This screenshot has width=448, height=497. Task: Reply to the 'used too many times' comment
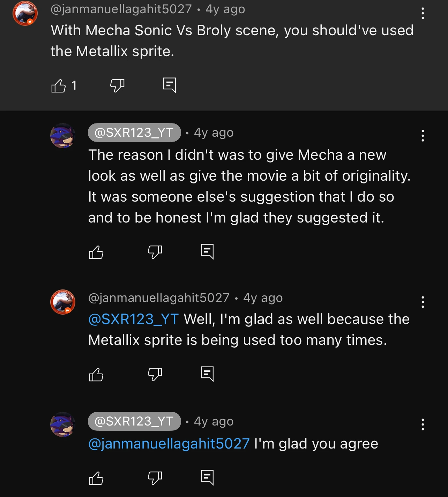(207, 374)
